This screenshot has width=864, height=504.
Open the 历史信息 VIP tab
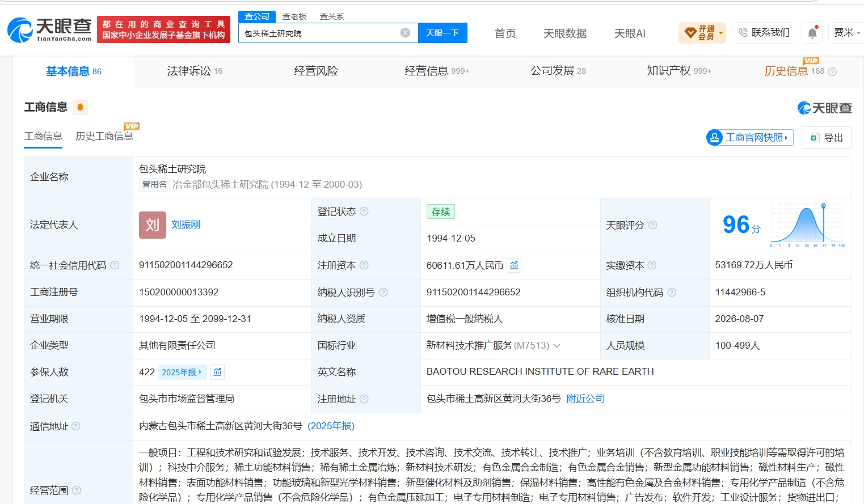click(794, 71)
